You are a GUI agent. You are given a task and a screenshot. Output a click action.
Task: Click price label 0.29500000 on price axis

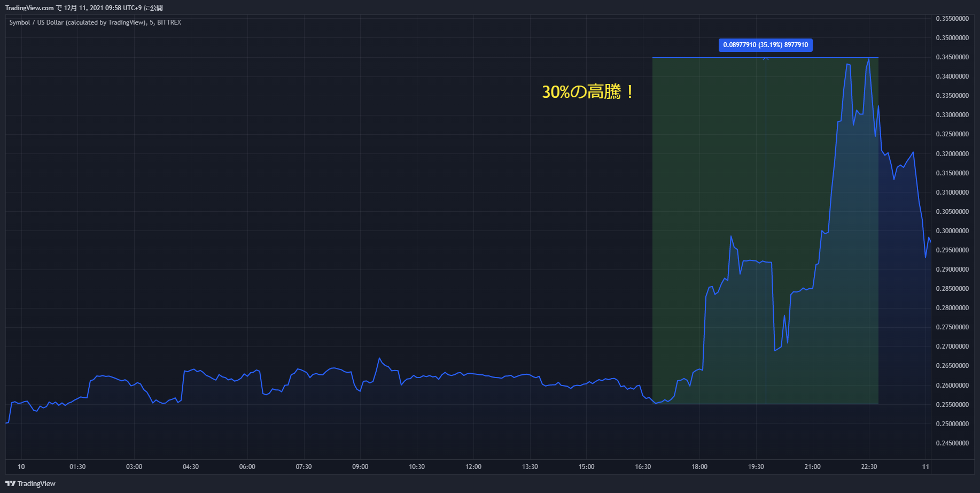pos(952,250)
